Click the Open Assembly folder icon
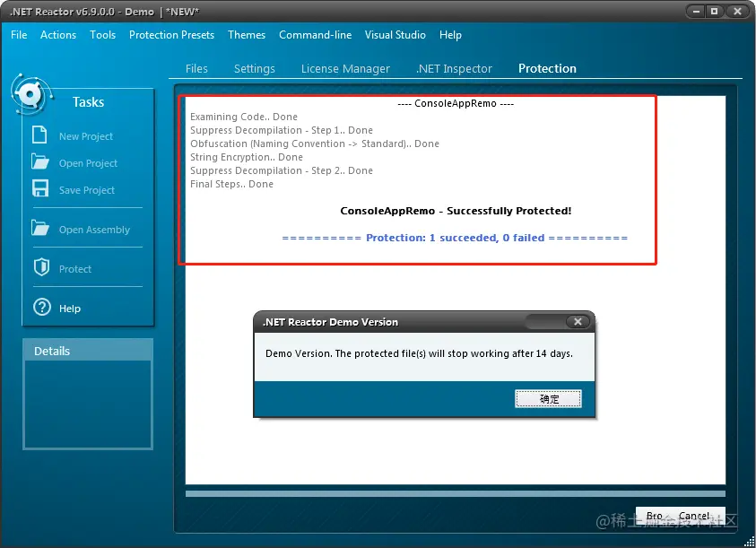Screen dimensions: 756x548 point(40,228)
